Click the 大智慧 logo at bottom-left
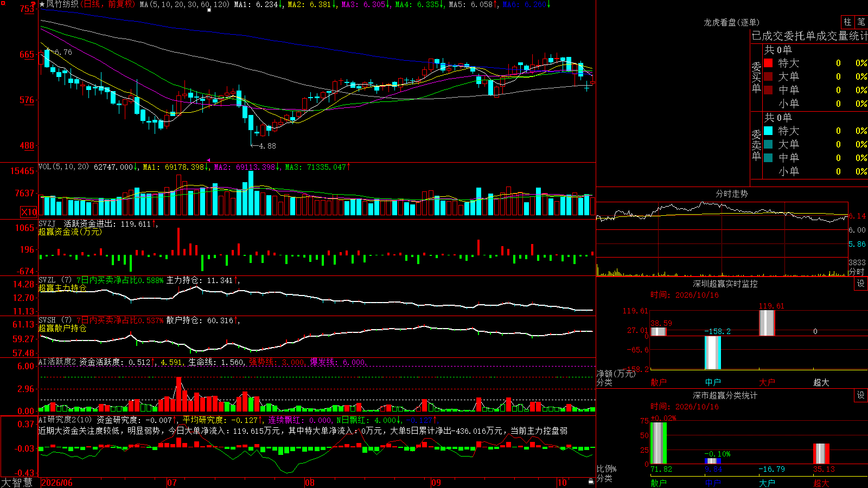Image resolution: width=868 pixels, height=488 pixels. point(17,482)
